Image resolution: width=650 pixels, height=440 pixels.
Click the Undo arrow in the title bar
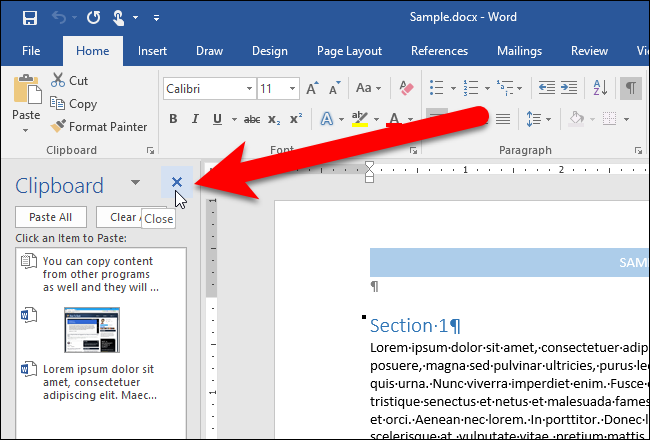[59, 18]
